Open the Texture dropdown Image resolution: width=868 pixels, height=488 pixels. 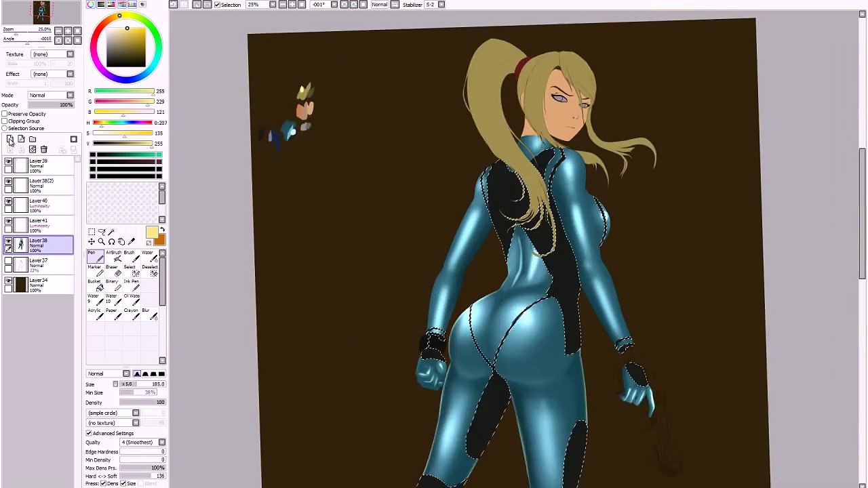[x=52, y=54]
